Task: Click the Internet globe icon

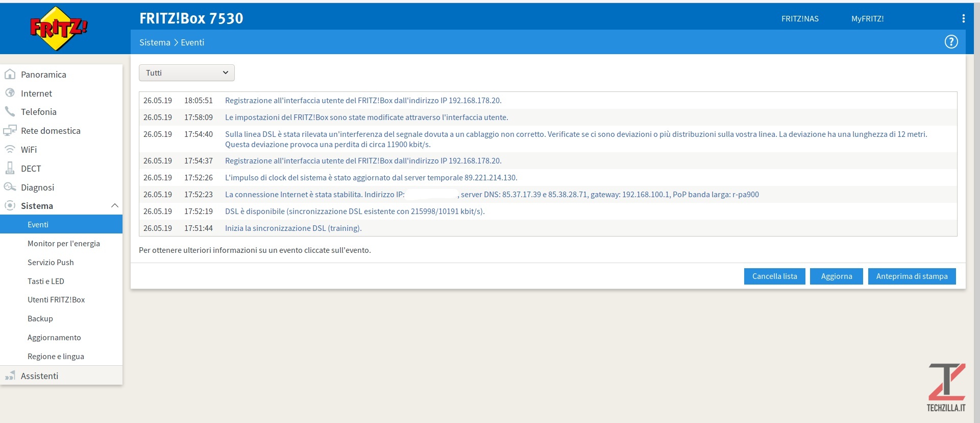Action: pyautogui.click(x=10, y=93)
